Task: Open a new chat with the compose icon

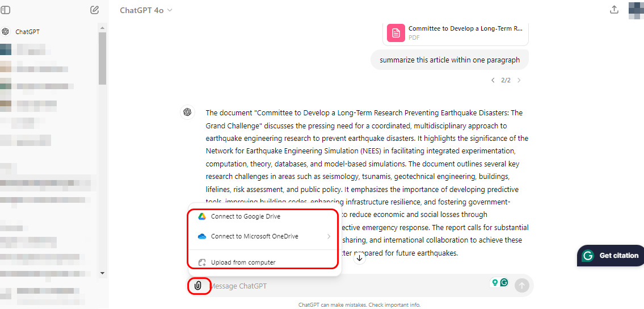Action: (x=95, y=10)
